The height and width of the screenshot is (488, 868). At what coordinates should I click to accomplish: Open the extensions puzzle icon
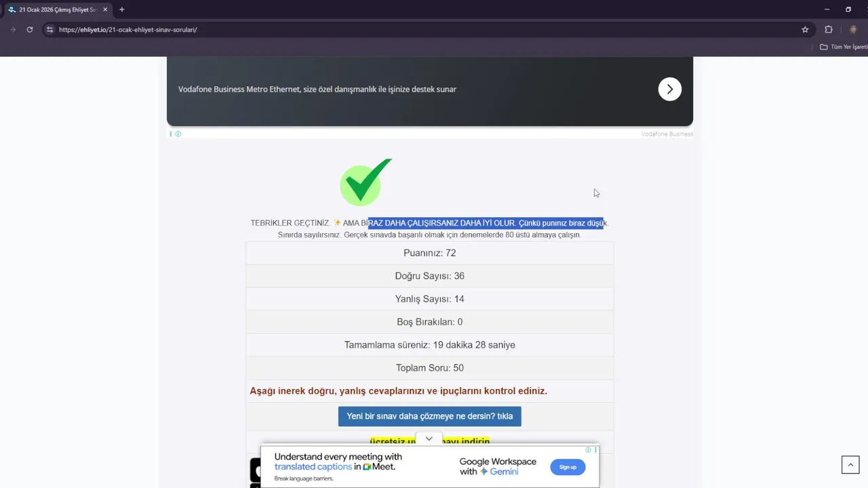(x=829, y=29)
